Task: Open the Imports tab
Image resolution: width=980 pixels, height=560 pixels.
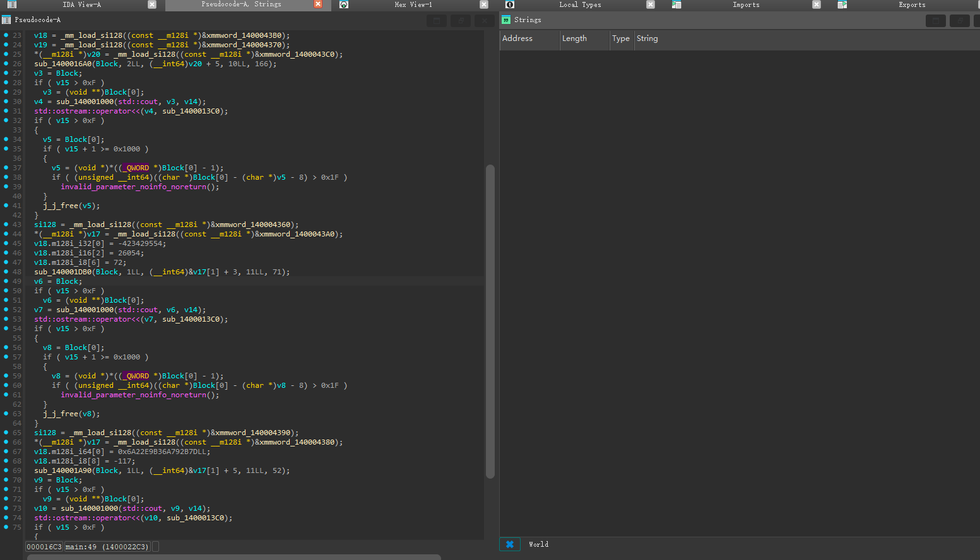Action: click(x=746, y=4)
